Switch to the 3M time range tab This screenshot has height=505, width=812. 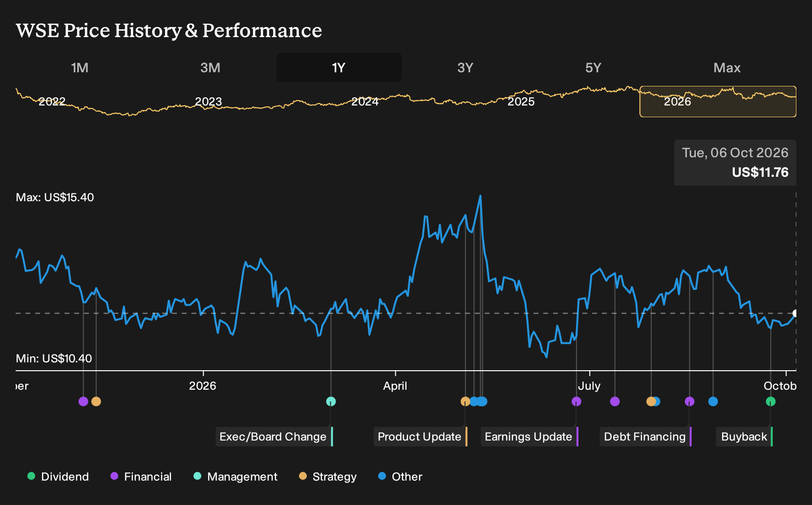tap(210, 67)
